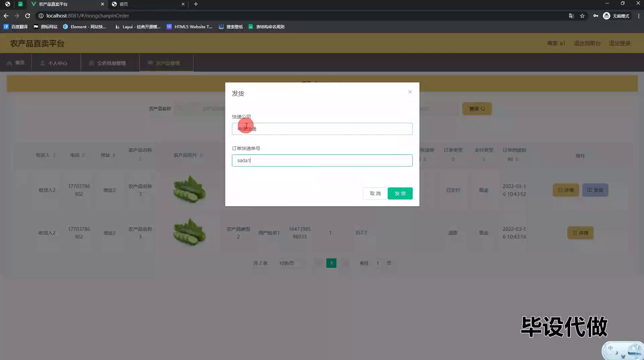
Task: Reload the page with browser refresh icon
Action: 28,16
